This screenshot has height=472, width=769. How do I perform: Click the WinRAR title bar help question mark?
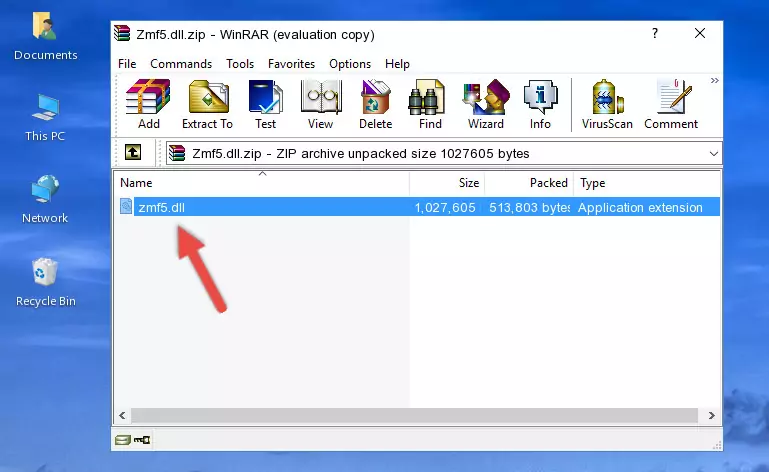655,33
